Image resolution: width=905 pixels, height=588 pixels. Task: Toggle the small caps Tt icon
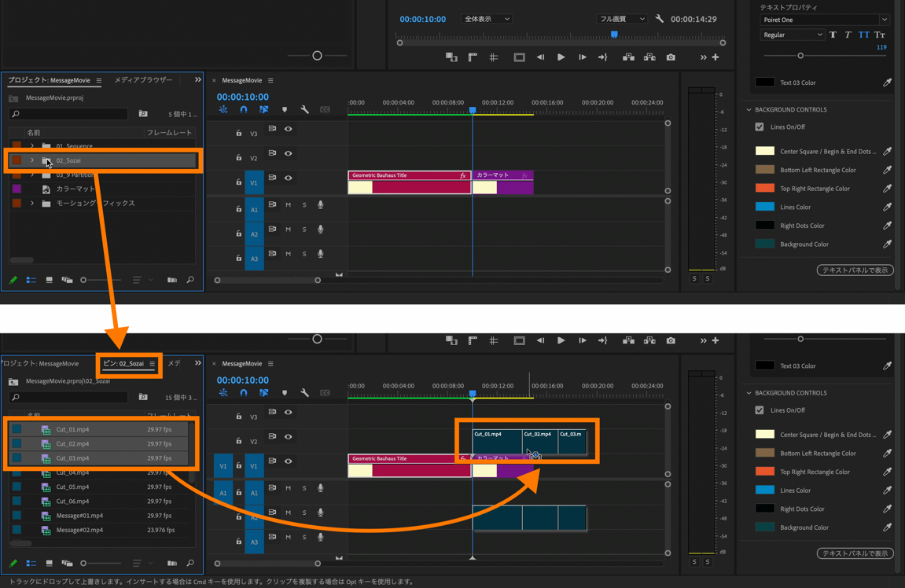coord(880,35)
